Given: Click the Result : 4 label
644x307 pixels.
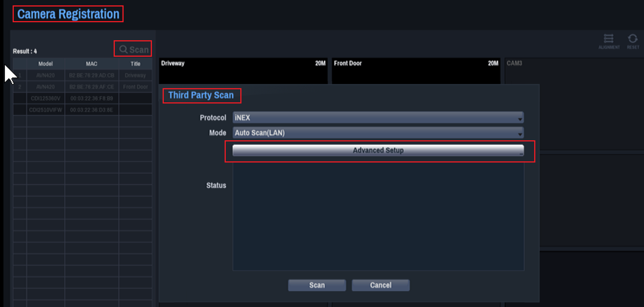Looking at the screenshot, I should pos(25,51).
